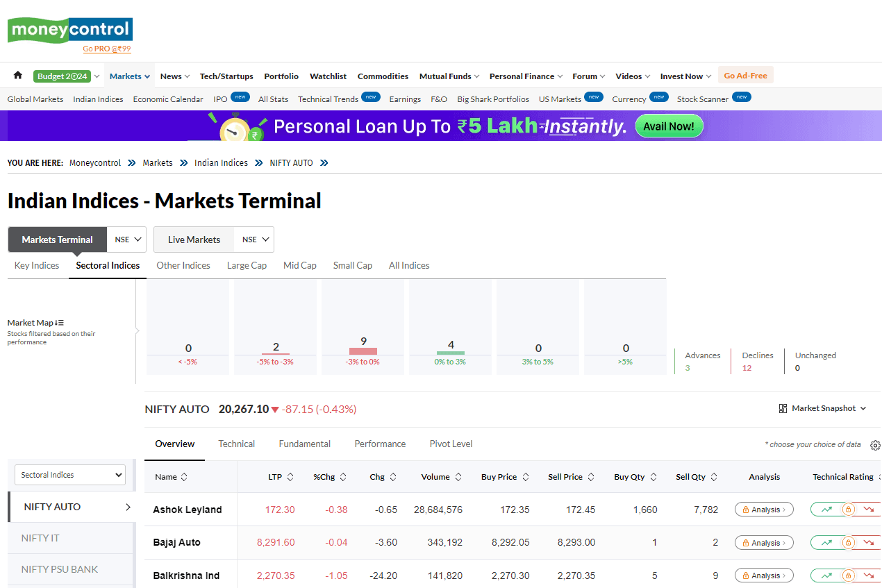Click the moneycontrol logo

coord(69,31)
